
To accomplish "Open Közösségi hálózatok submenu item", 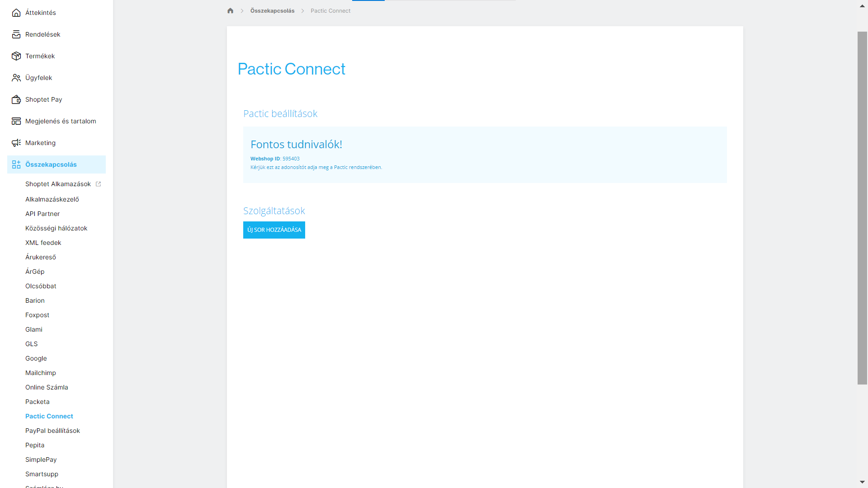I will coord(57,228).
